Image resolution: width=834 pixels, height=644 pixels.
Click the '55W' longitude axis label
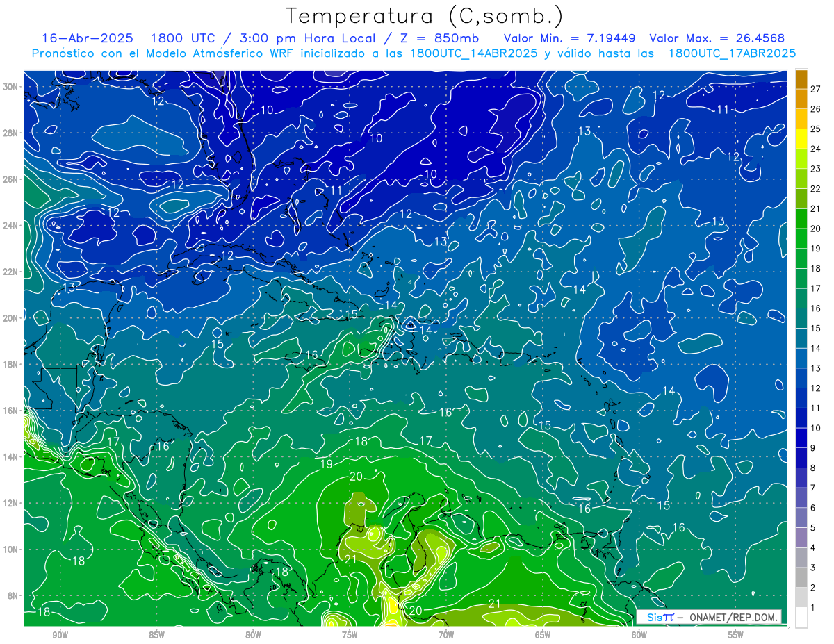click(736, 635)
